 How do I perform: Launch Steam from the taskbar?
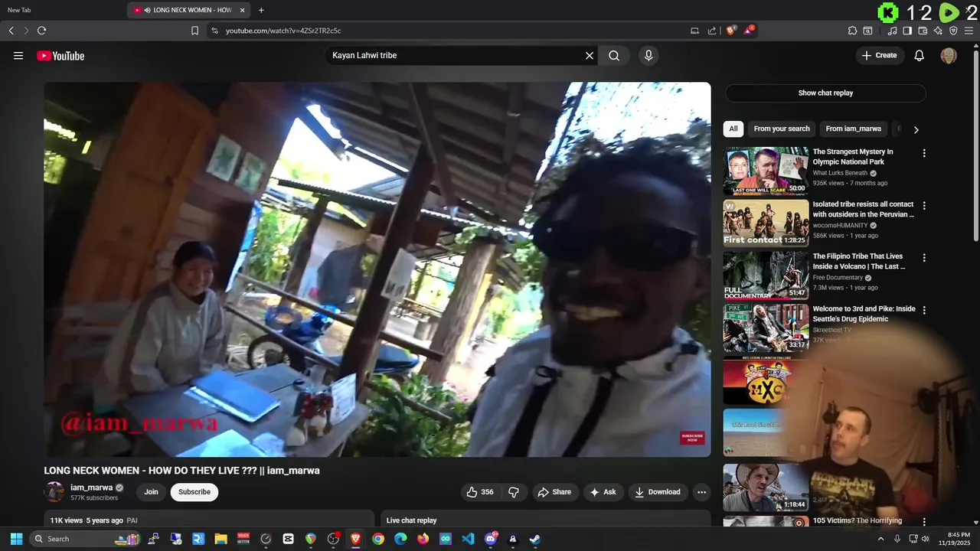coord(535,539)
